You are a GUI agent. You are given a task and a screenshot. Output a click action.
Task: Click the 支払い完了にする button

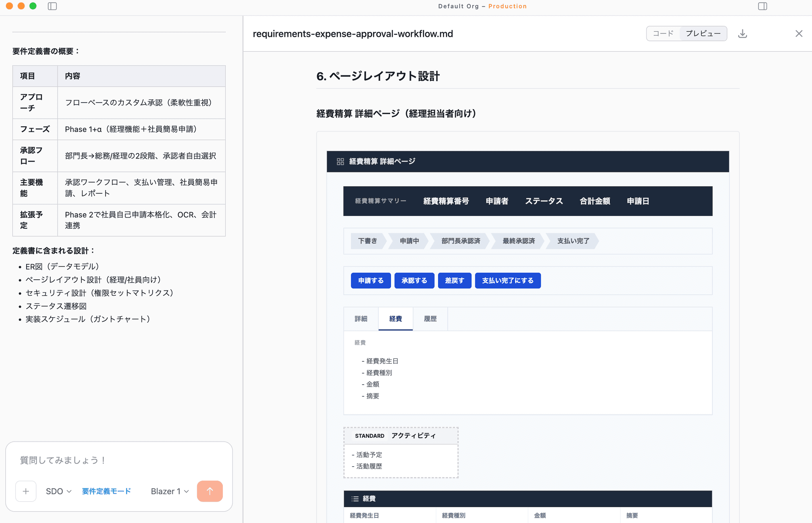tap(508, 281)
